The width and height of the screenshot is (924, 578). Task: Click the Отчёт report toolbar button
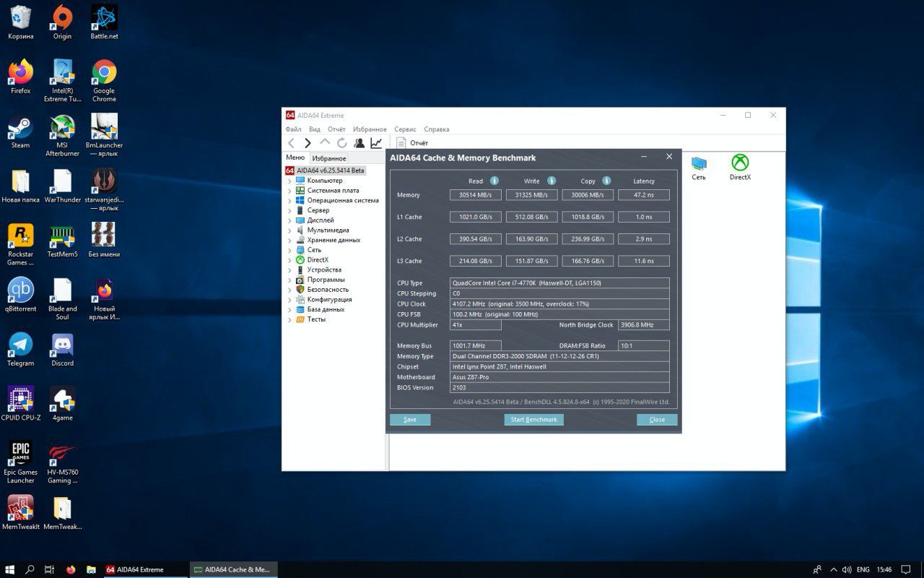coord(411,143)
